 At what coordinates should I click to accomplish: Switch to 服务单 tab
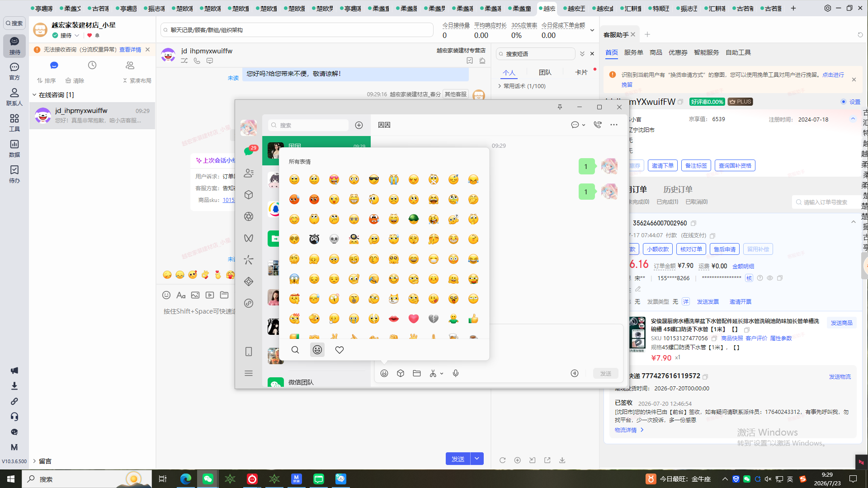pyautogui.click(x=634, y=53)
